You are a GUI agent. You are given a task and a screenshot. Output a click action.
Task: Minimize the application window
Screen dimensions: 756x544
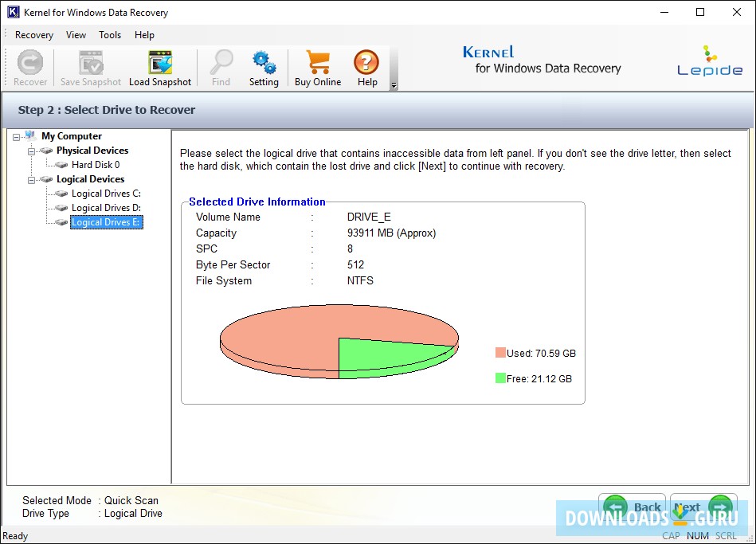click(664, 12)
